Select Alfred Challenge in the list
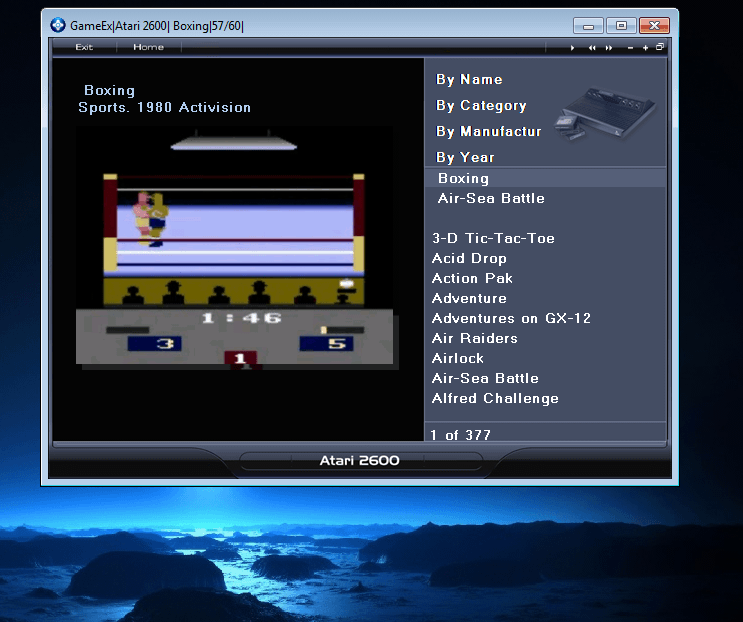 click(x=495, y=398)
